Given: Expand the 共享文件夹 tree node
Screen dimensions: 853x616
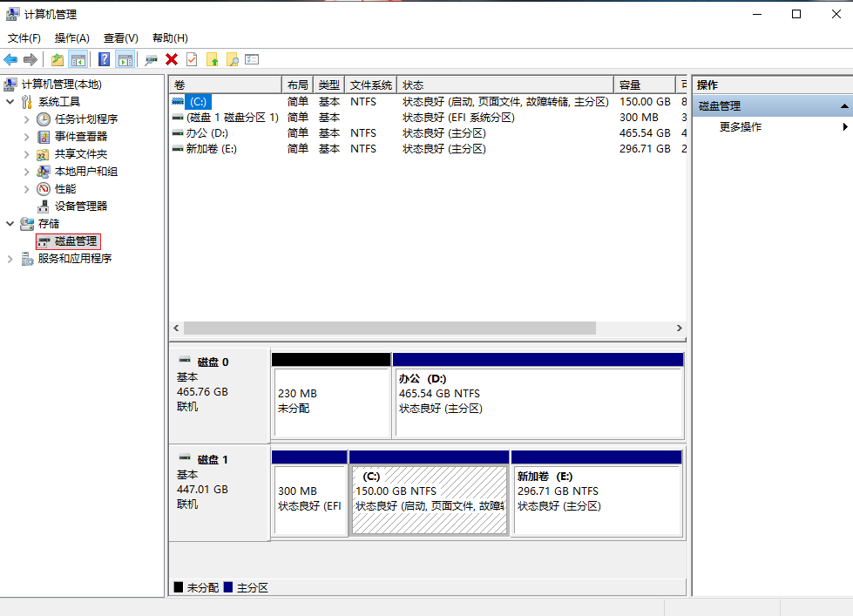Looking at the screenshot, I should click(27, 154).
